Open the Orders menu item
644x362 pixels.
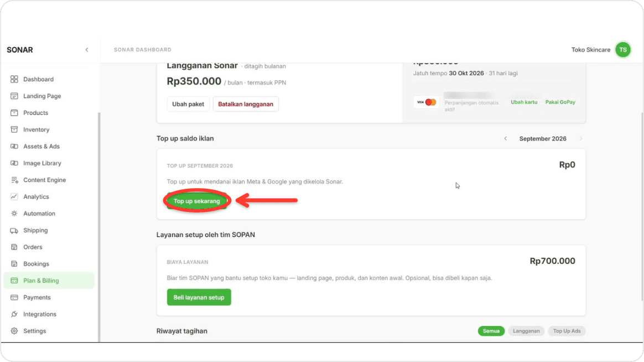[x=49, y=247]
